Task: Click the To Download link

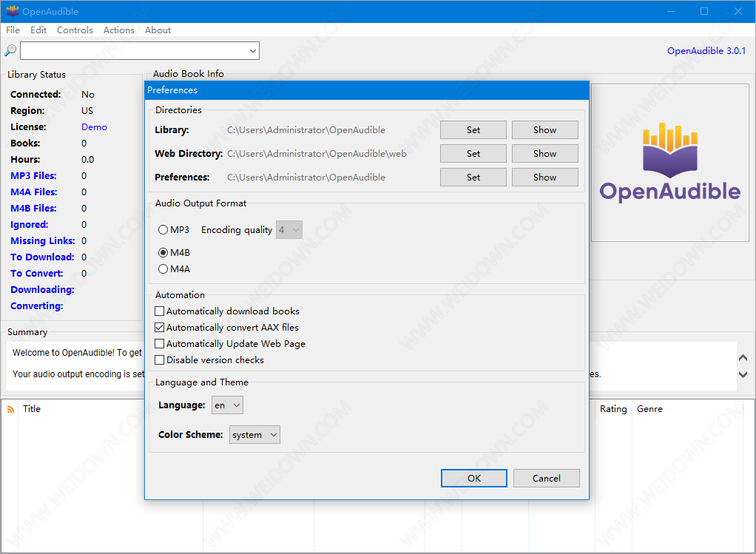Action: click(x=42, y=257)
